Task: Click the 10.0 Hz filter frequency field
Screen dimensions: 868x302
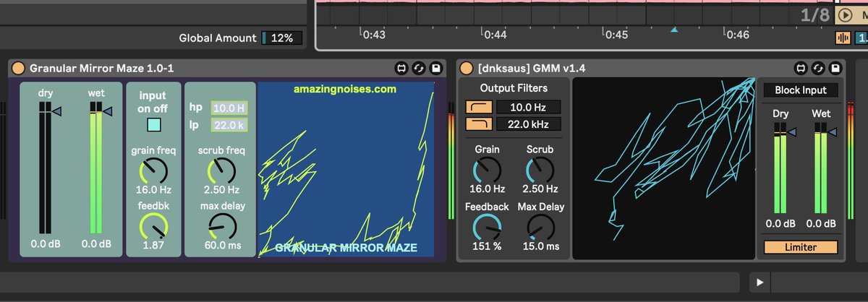Action: (x=528, y=107)
